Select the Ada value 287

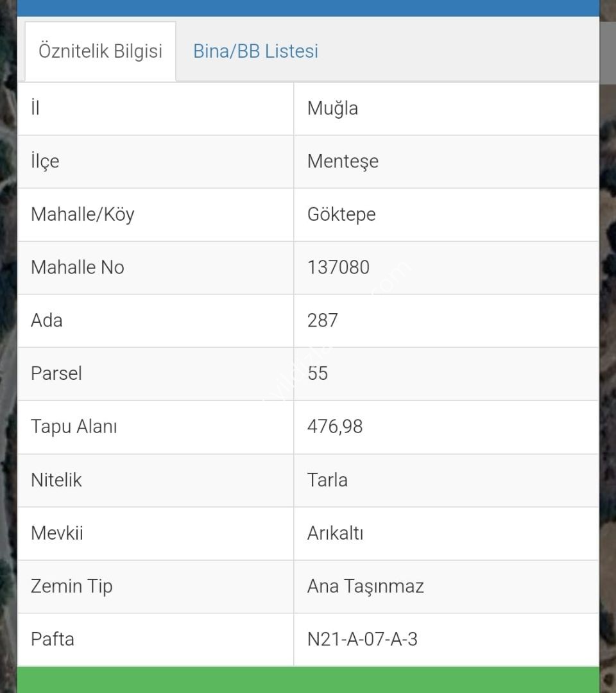[x=323, y=320]
